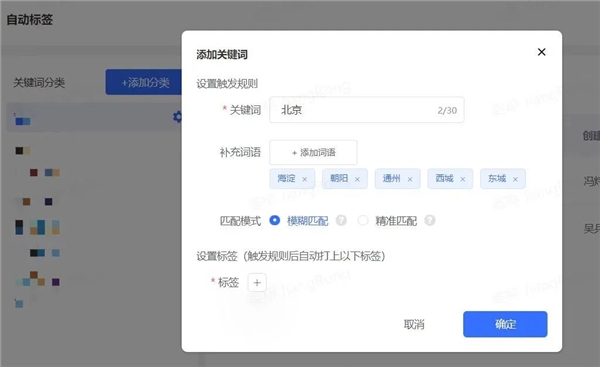Focus the 关键词 input containing 北京
This screenshot has width=600, height=367.
(367, 110)
